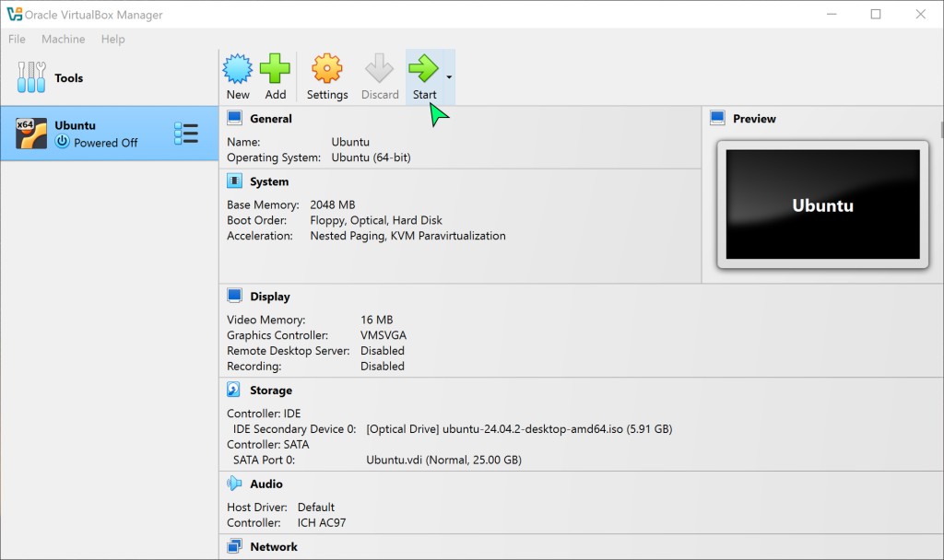Viewport: 944px width, 560px height.
Task: Open the Settings gear icon
Action: click(327, 69)
